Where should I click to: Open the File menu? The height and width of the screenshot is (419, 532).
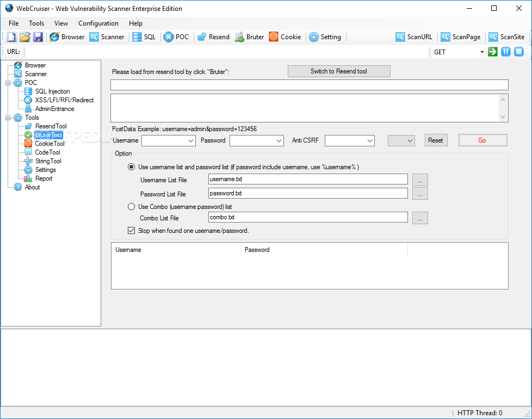[x=14, y=23]
